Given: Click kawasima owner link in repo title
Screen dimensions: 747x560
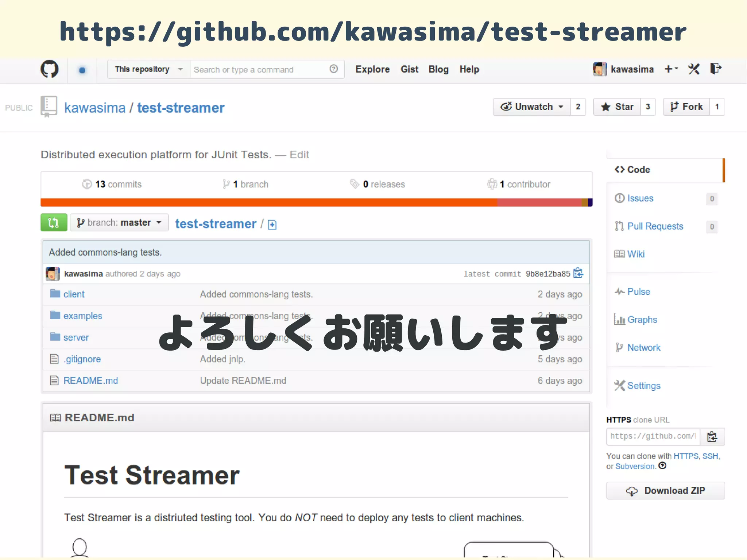Looking at the screenshot, I should coord(95,108).
